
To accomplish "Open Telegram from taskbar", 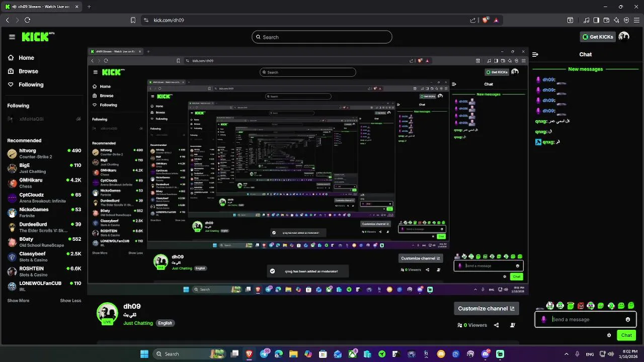I will [x=264, y=354].
